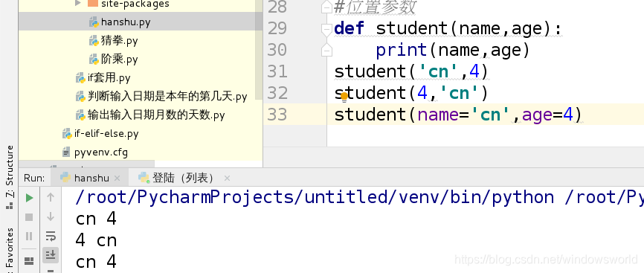Click the Python file icon beside 阶乘.py
This screenshot has height=273, width=644.
(x=94, y=60)
